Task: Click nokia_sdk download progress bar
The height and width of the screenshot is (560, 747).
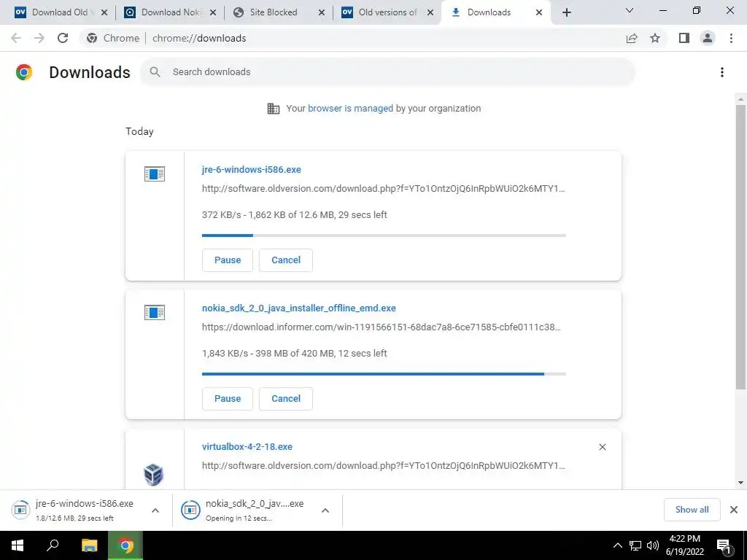Action: coord(384,374)
